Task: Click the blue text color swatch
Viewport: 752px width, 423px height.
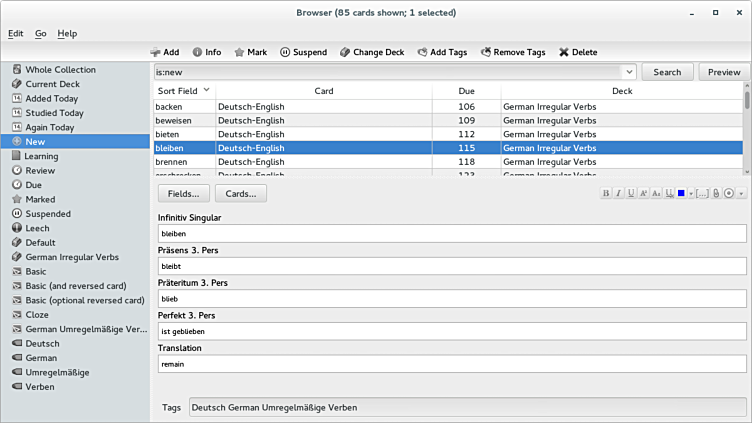Action: 680,193
